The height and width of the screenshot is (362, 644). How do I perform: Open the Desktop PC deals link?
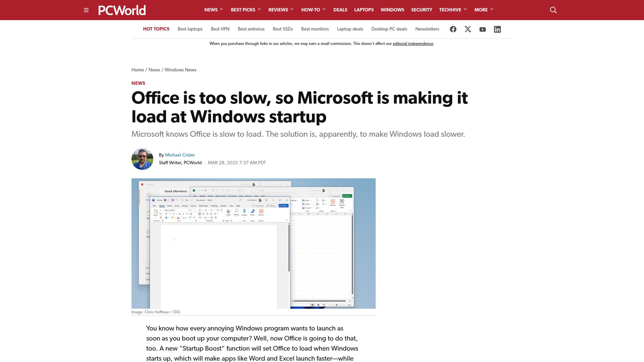(389, 29)
